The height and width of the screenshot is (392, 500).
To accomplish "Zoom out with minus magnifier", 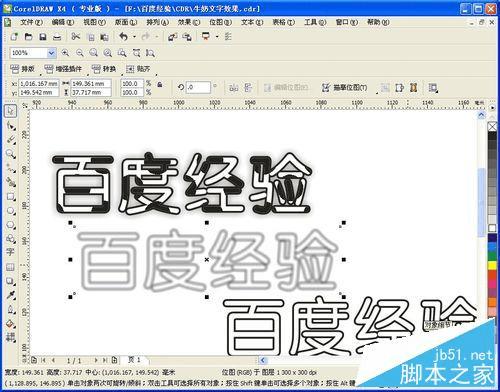I will click(80, 53).
